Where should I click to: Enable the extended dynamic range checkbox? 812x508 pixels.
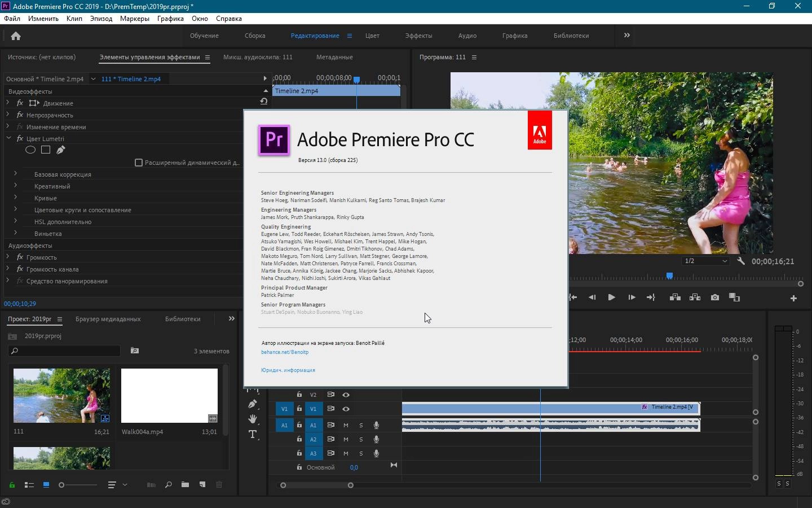pos(139,163)
